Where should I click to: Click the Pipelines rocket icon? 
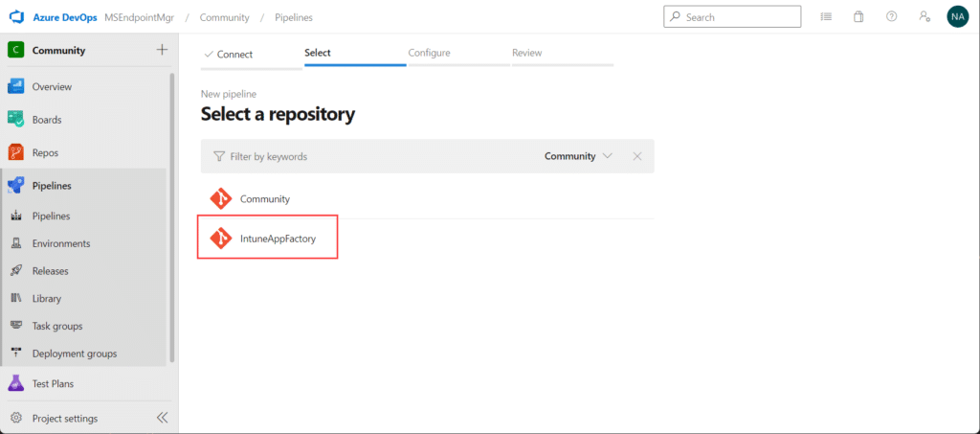click(15, 185)
